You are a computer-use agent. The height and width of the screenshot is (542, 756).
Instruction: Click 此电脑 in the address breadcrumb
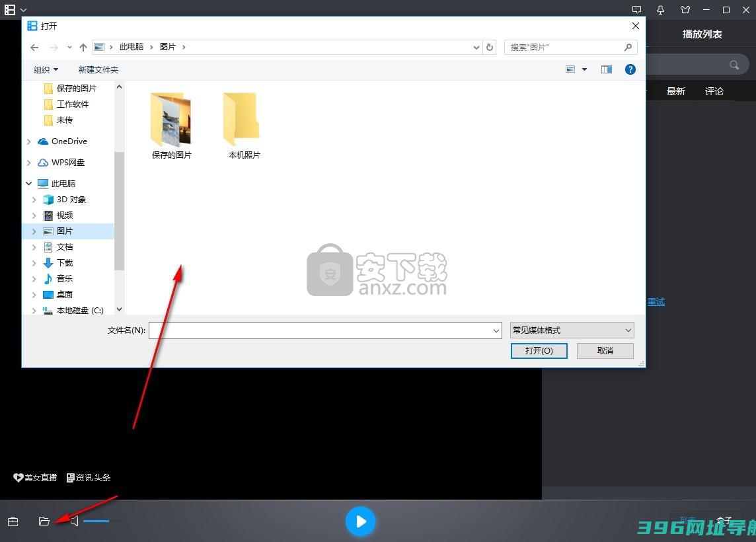coord(131,47)
